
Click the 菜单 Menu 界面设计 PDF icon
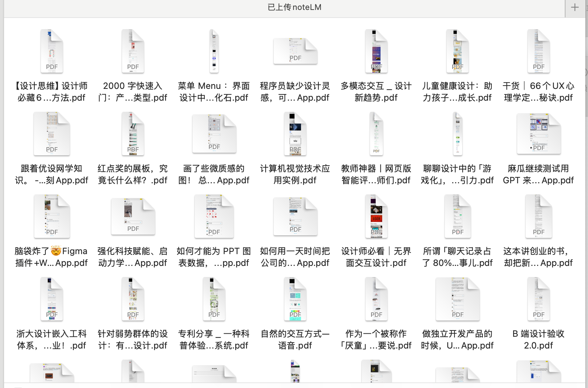click(x=214, y=51)
